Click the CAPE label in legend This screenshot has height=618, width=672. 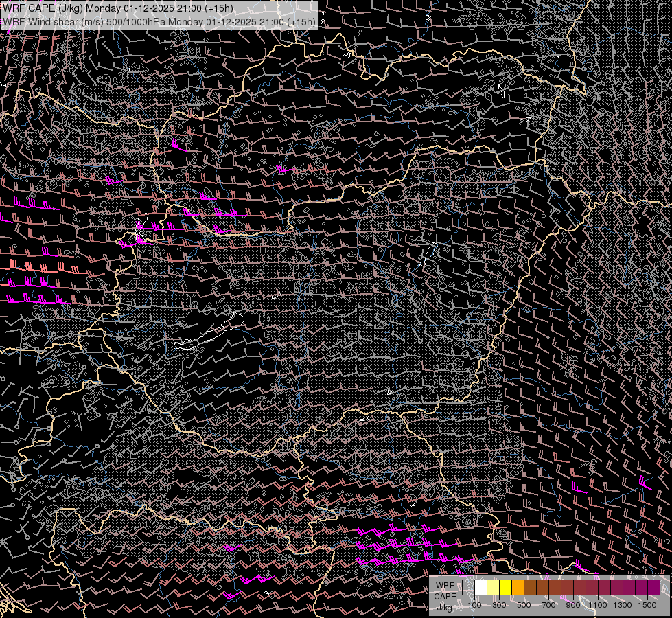445,596
